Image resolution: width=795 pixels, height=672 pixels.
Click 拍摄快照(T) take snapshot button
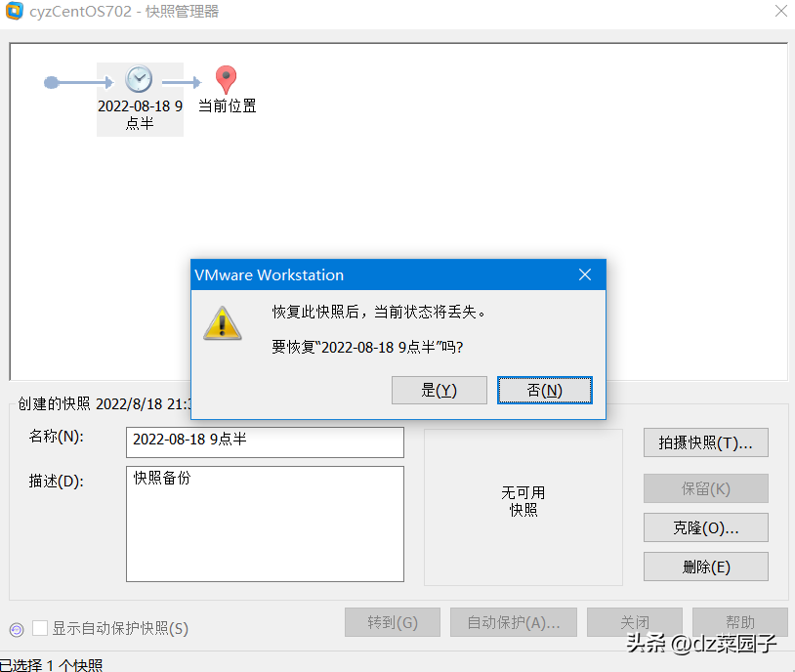706,442
